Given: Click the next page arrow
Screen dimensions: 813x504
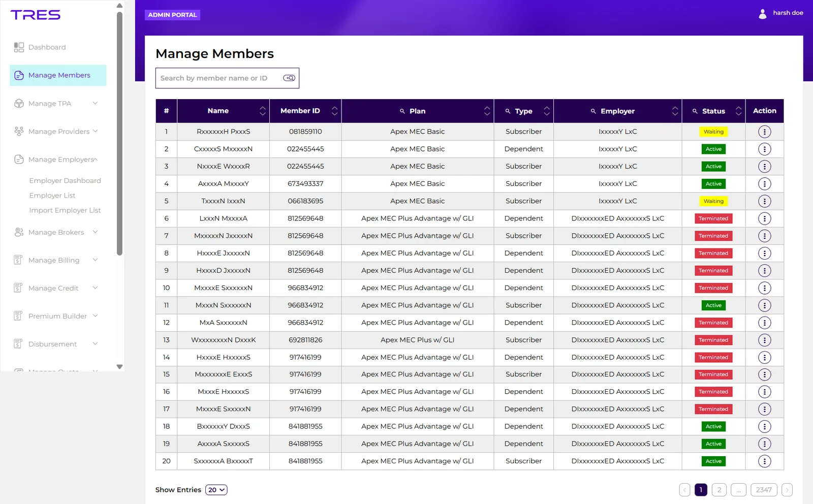Looking at the screenshot, I should [x=787, y=490].
